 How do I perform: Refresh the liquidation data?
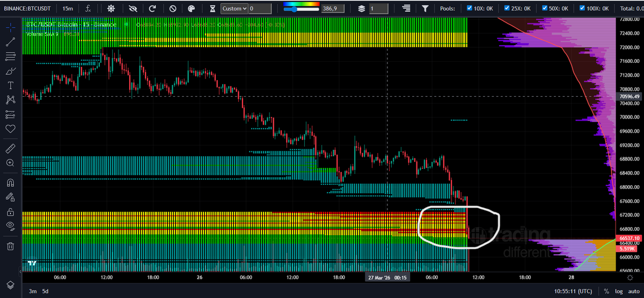(x=152, y=9)
